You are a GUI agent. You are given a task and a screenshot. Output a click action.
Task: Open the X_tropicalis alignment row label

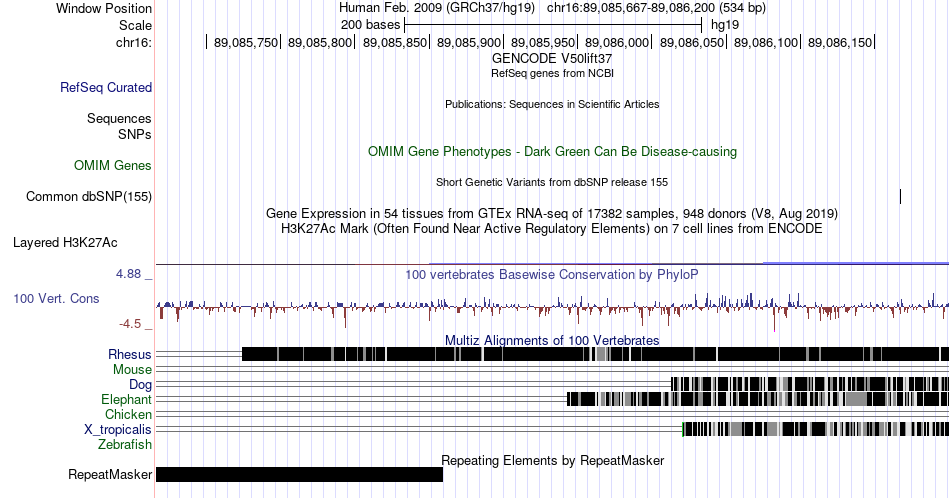118,430
